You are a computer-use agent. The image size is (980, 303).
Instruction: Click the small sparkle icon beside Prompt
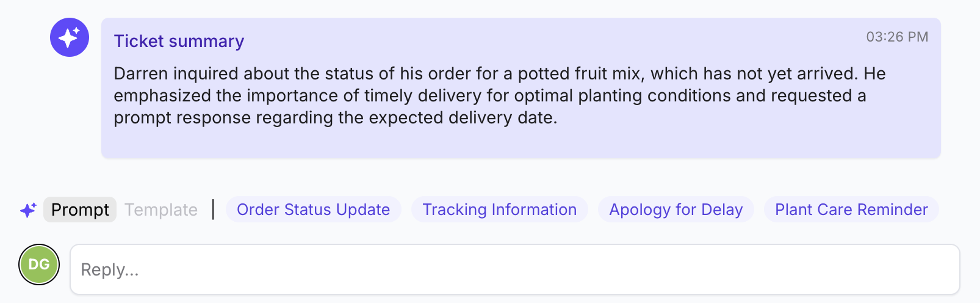[28, 210]
